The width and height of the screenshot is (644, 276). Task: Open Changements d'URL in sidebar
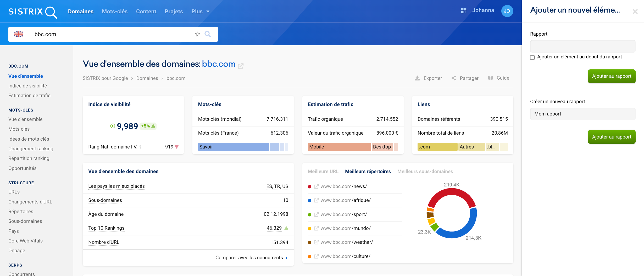click(x=30, y=202)
